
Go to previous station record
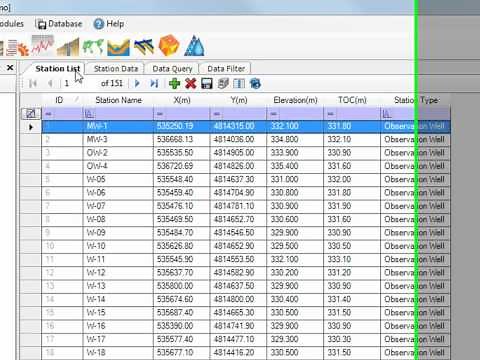[50, 83]
